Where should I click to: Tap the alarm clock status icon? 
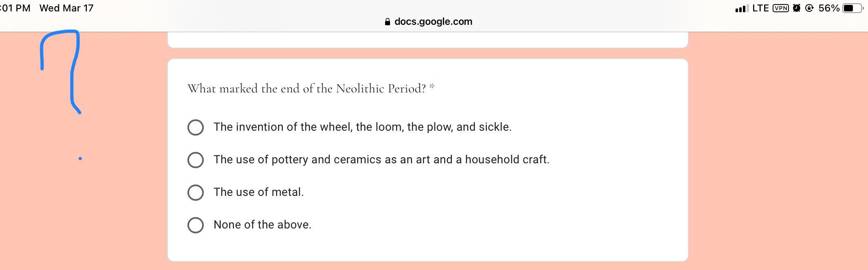click(797, 8)
